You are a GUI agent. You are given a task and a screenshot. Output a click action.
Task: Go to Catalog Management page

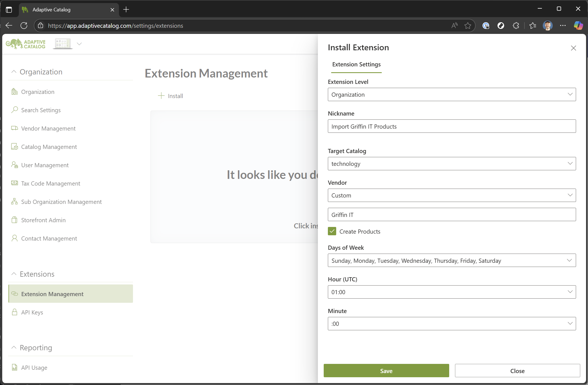(x=49, y=147)
